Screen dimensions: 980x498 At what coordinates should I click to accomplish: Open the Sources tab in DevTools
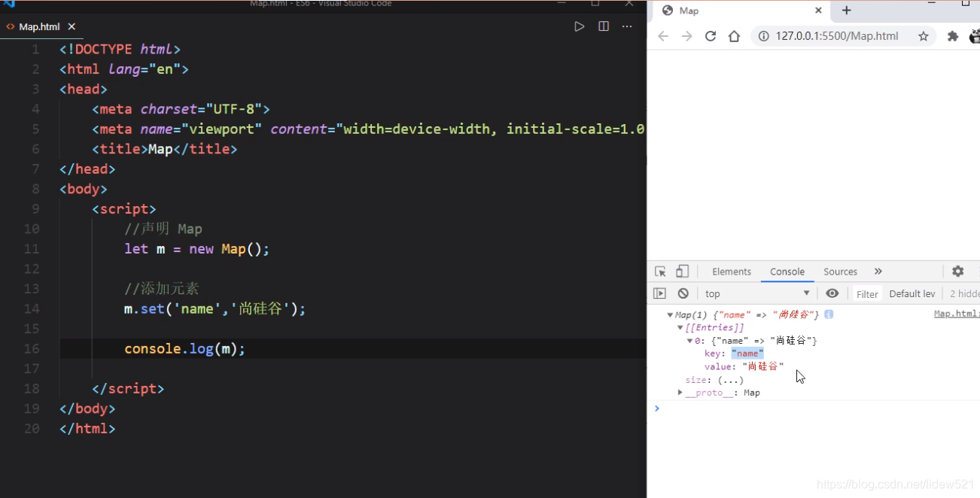pyautogui.click(x=840, y=272)
